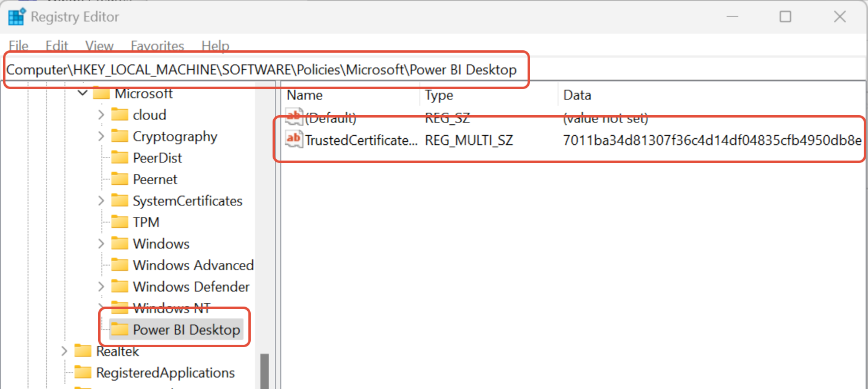
Task: Select the Windows Advanced tree key
Action: [x=193, y=266]
